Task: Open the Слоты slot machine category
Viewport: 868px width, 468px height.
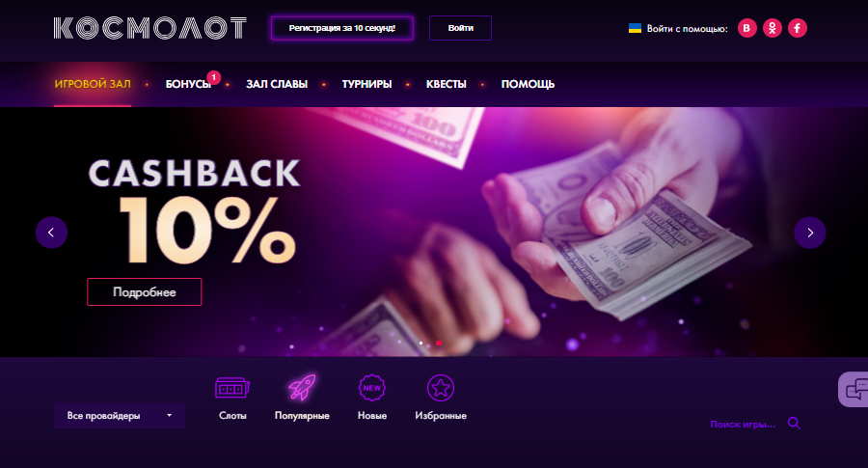Action: (x=232, y=398)
